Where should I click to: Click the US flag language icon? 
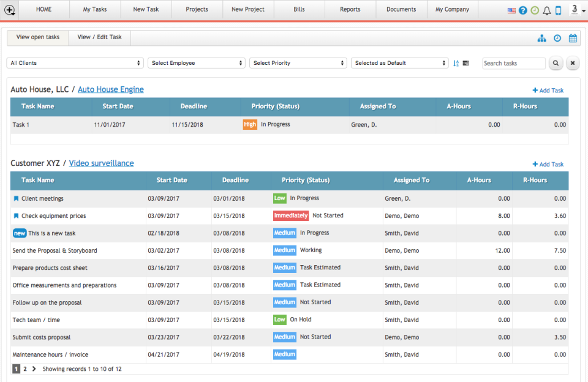tap(511, 10)
